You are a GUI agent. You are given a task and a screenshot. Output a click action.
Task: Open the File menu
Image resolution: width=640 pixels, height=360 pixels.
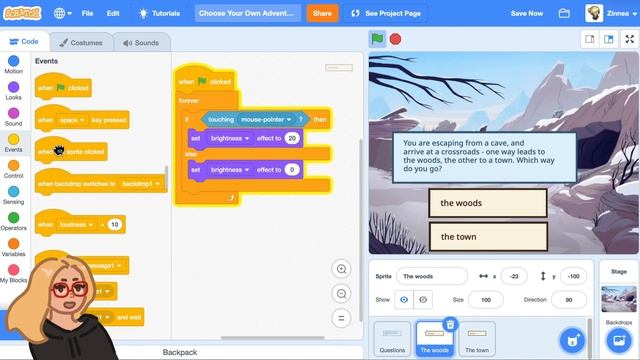click(x=87, y=13)
